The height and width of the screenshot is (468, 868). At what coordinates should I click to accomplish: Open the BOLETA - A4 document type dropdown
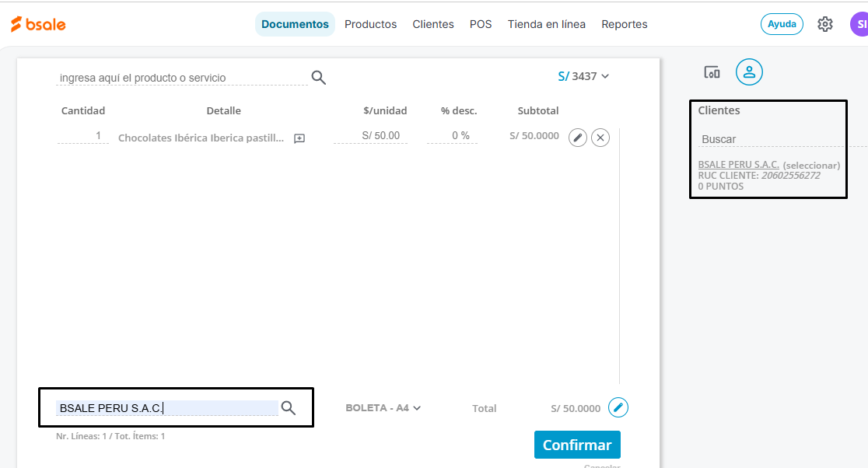point(383,407)
